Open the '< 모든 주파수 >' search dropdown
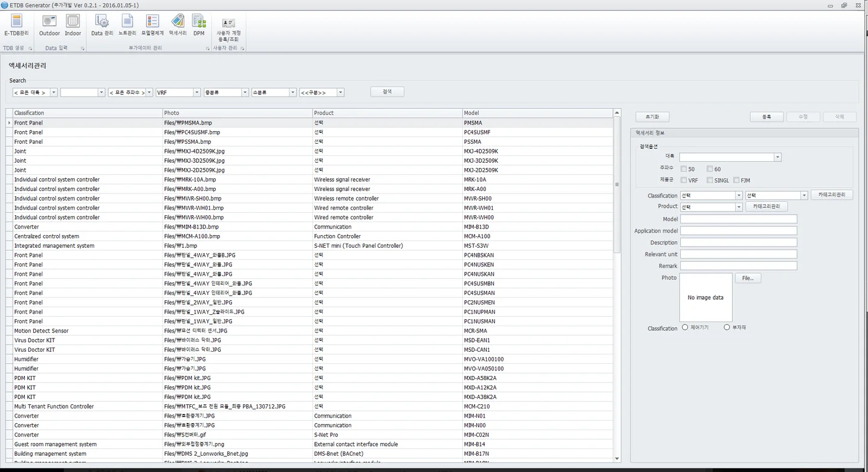Image resolution: width=868 pixels, height=472 pixels. pyautogui.click(x=149, y=92)
